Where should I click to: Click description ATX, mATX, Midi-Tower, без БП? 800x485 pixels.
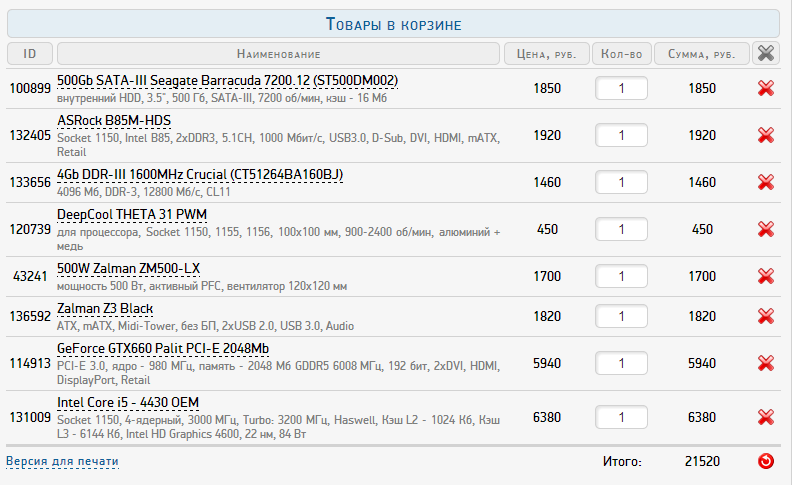205,326
